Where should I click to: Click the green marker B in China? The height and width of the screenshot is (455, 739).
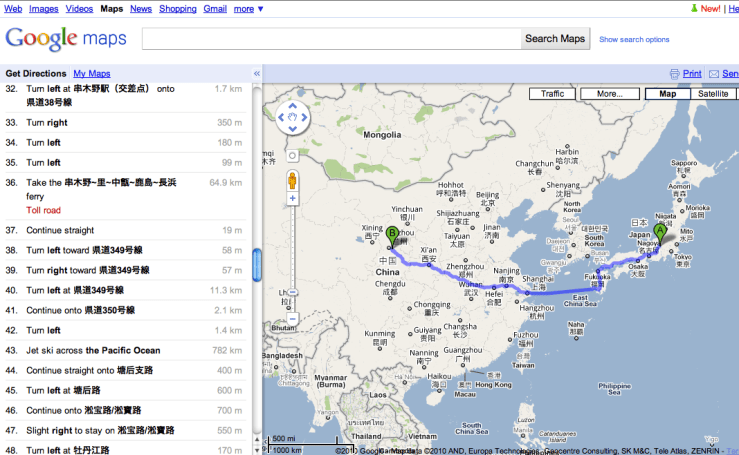tap(392, 236)
